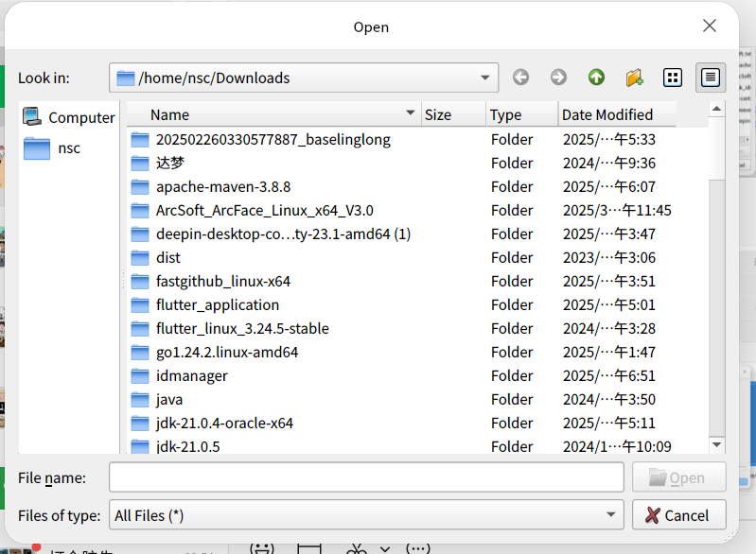Open the nsc home folder in sidebar
Viewport: 756px width, 554px height.
tap(37, 148)
